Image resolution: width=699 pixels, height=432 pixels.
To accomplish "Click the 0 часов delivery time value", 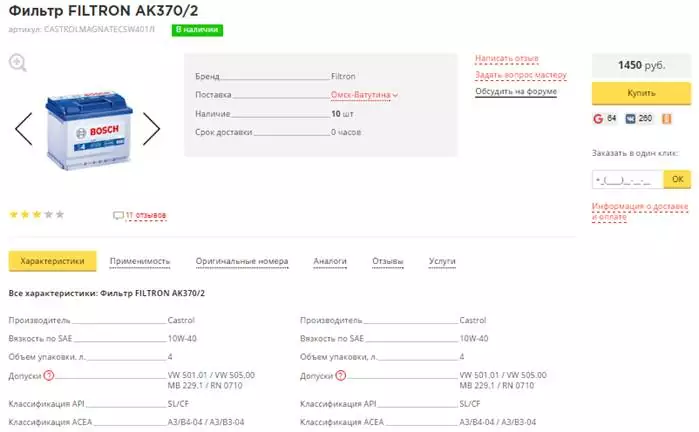I will click(346, 132).
